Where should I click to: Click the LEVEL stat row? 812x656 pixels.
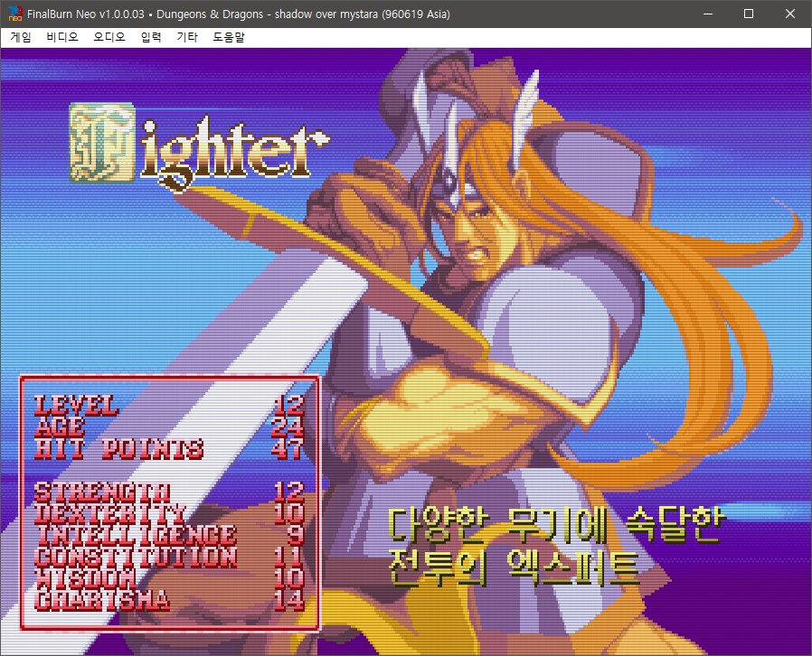pyautogui.click(x=169, y=406)
